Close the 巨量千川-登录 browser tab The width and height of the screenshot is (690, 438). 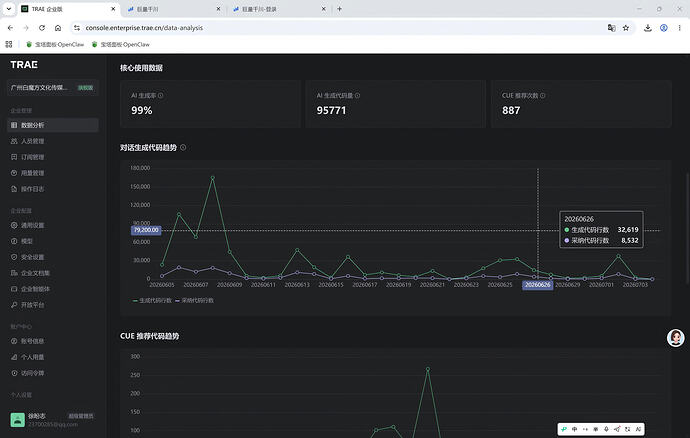pos(323,9)
